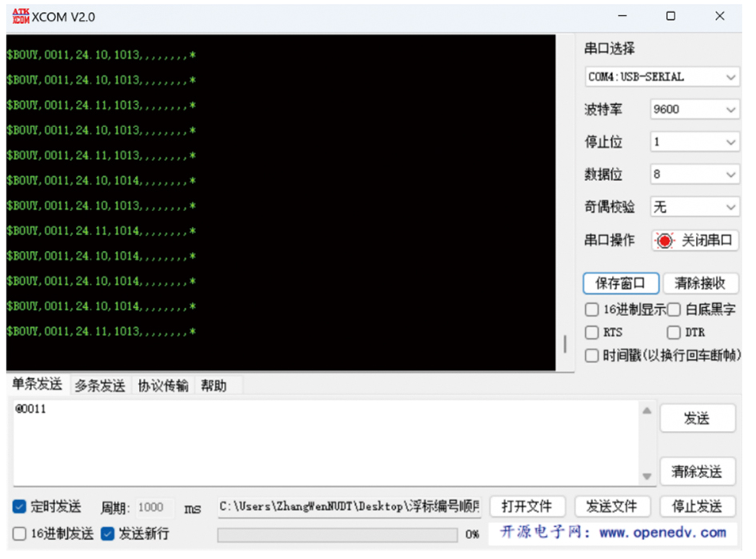Open the www.openedv.com link

click(662, 533)
